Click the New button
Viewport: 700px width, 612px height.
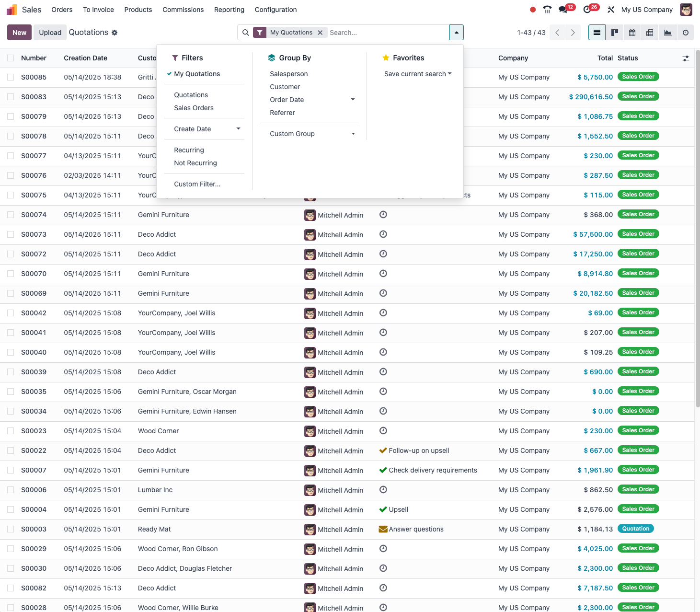tap(19, 33)
